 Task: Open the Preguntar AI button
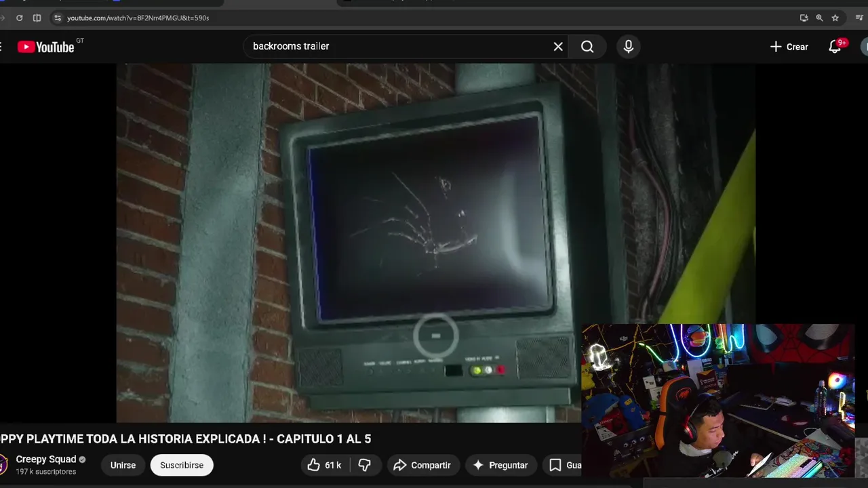click(500, 465)
